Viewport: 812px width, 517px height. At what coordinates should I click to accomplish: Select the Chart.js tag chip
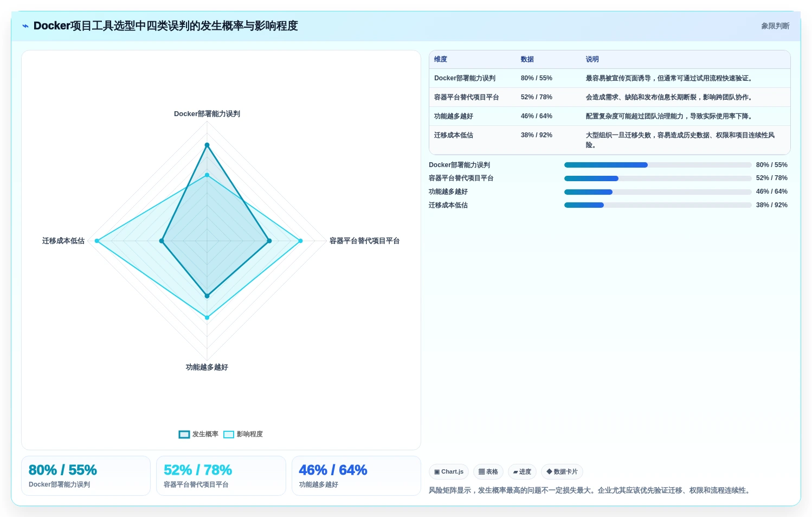[449, 472]
